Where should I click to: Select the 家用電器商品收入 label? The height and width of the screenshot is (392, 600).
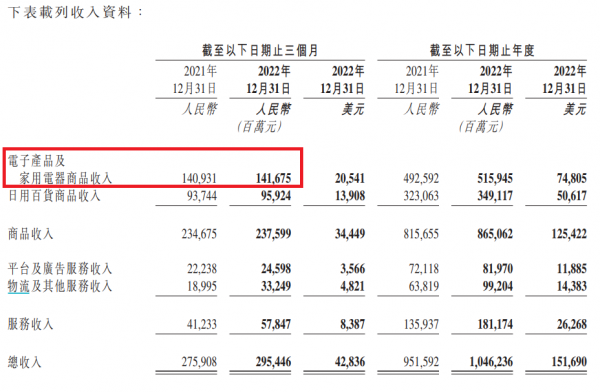(x=66, y=178)
